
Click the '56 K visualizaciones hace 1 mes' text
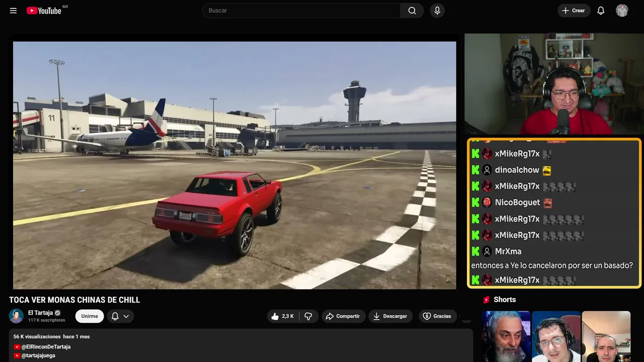52,337
